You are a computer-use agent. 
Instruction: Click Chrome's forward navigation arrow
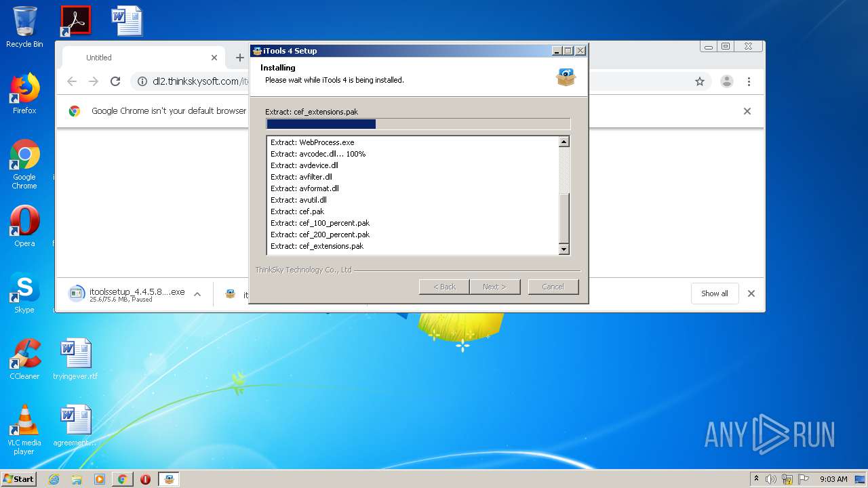[94, 81]
